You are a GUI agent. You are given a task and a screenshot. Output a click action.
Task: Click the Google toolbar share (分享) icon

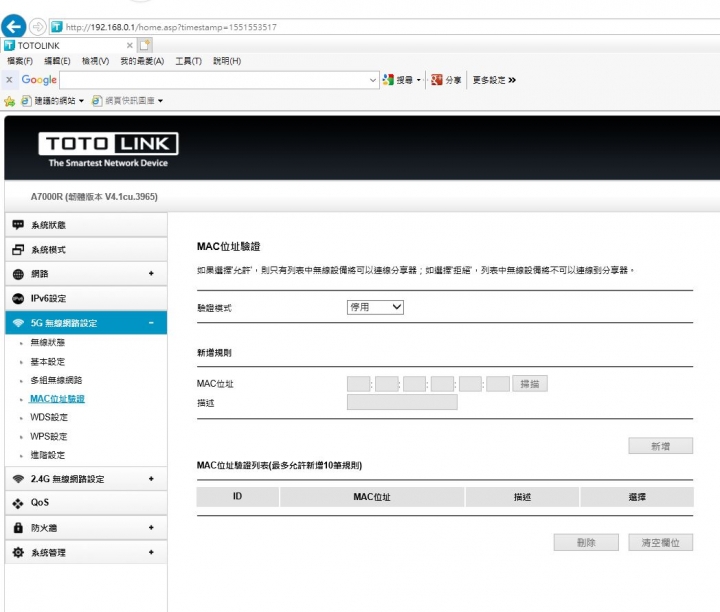(437, 80)
